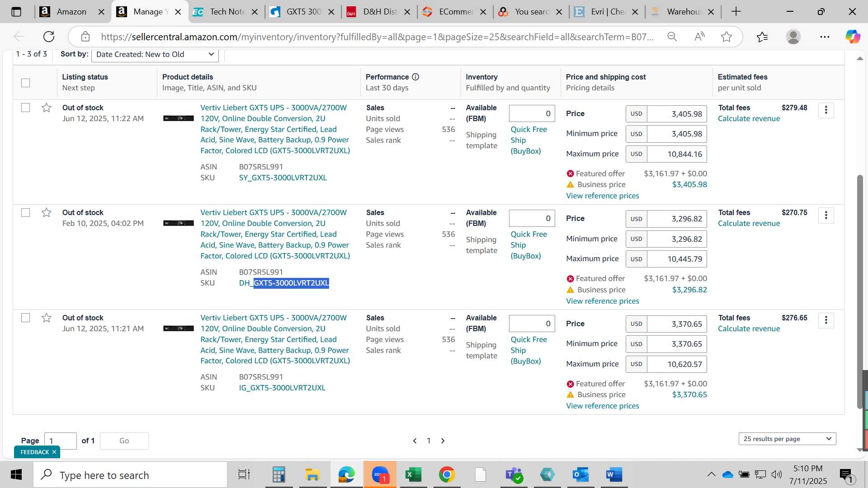Close the ECommer tab

(x=483, y=12)
